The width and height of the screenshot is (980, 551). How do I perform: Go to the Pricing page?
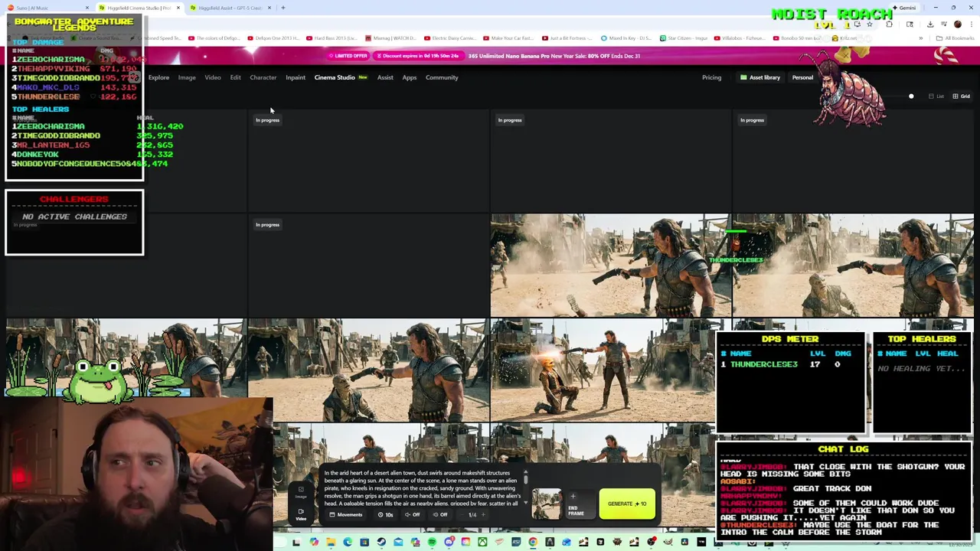tap(711, 77)
